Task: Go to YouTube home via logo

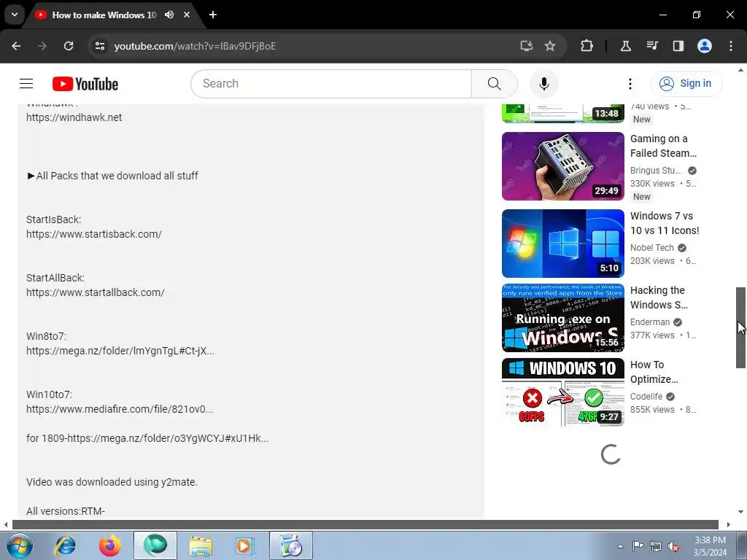Action: pos(85,84)
